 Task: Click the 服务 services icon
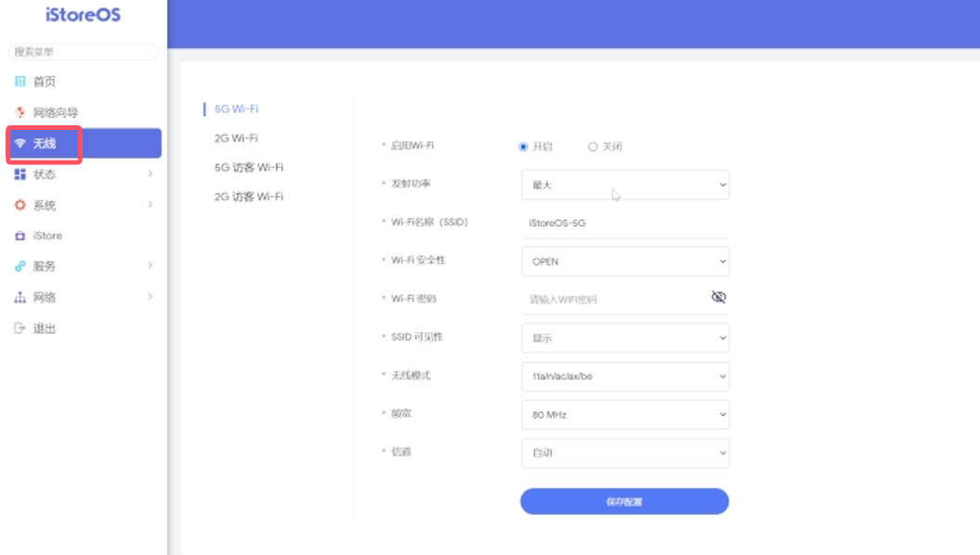[x=20, y=266]
